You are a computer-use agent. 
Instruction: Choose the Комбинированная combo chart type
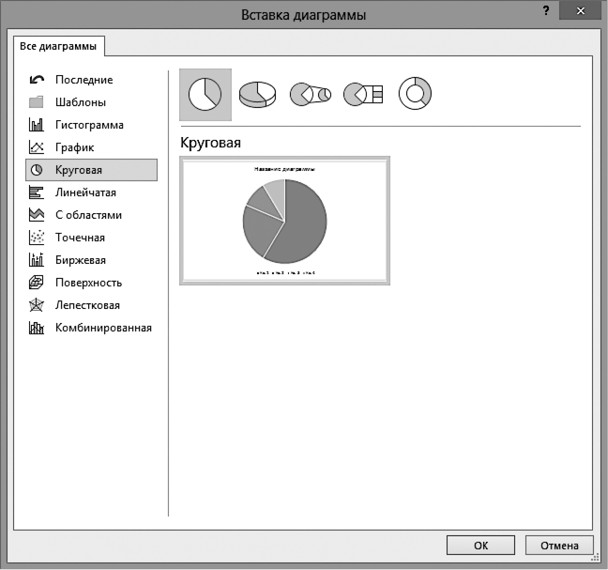tap(103, 327)
